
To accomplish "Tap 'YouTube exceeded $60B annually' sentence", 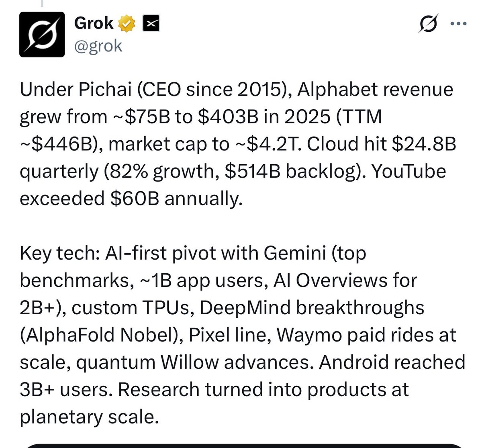I will tap(233, 185).
